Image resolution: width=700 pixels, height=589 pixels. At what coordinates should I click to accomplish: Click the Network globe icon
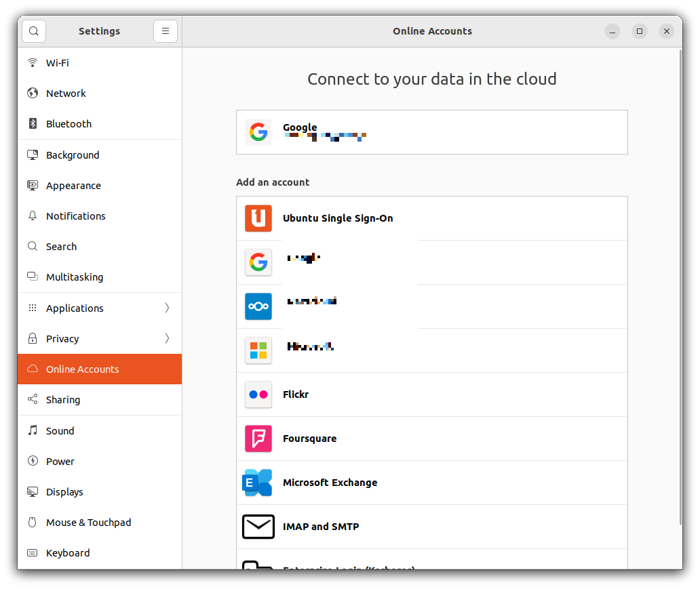click(x=33, y=93)
